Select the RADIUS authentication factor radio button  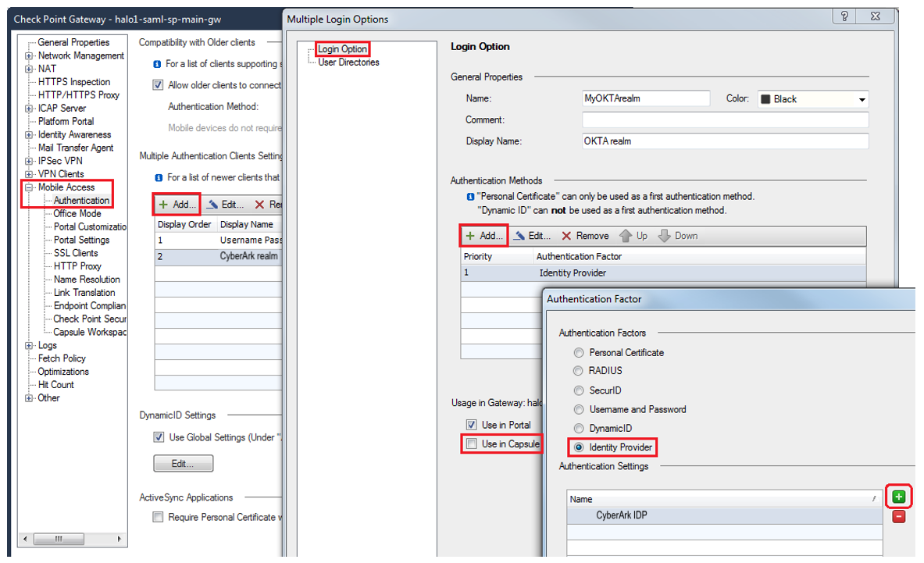coord(579,371)
